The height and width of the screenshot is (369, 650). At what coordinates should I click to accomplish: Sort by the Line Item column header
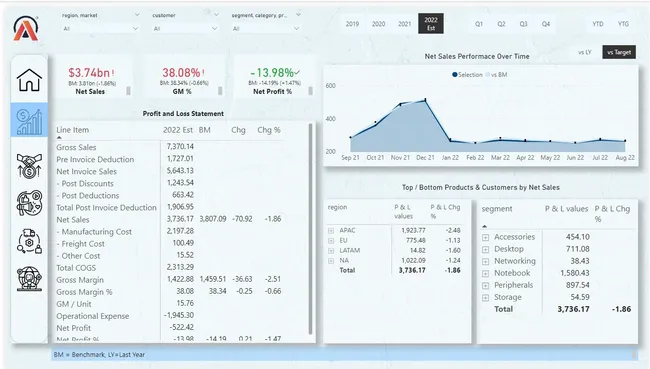tap(73, 130)
